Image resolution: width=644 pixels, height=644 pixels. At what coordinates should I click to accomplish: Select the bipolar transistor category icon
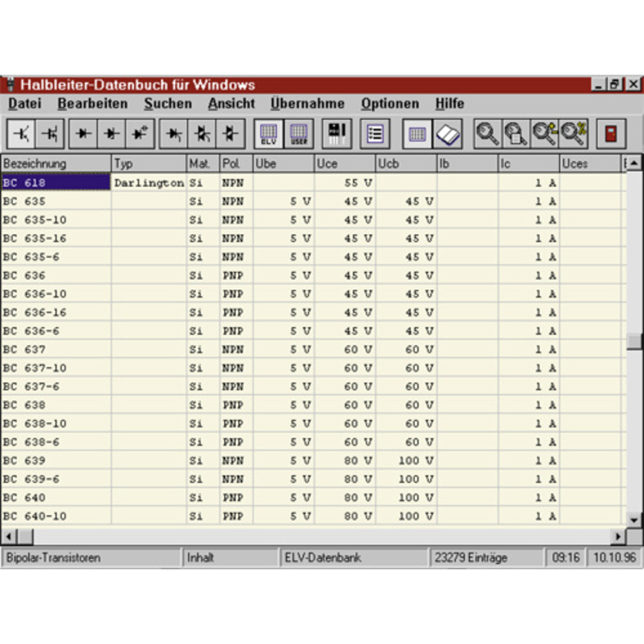point(21,133)
